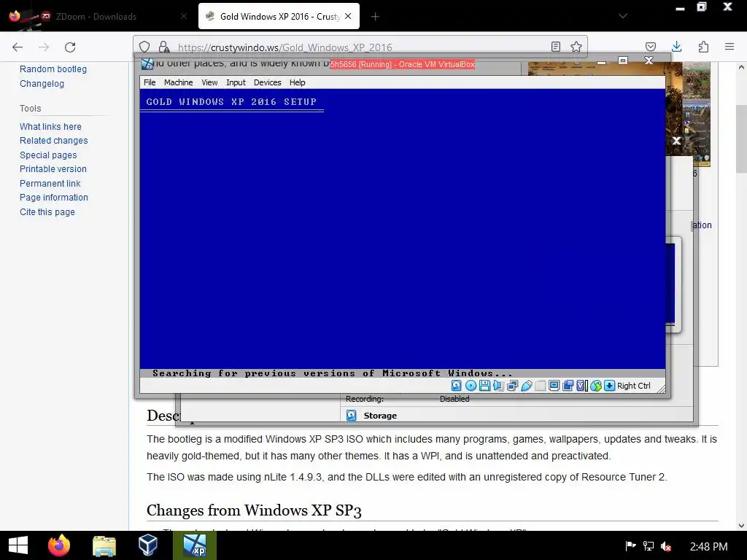Screen dimensions: 747x560
Task: Click the tracking protection shield icon
Action: (x=145, y=47)
